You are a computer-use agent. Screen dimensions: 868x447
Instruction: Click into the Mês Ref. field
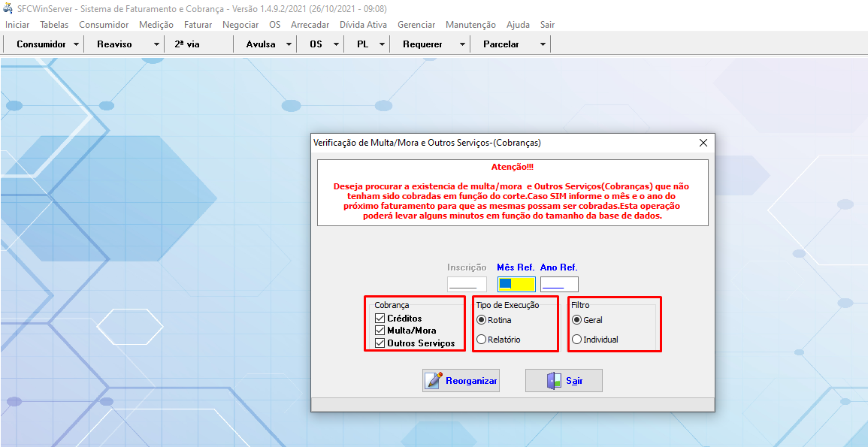coord(516,284)
